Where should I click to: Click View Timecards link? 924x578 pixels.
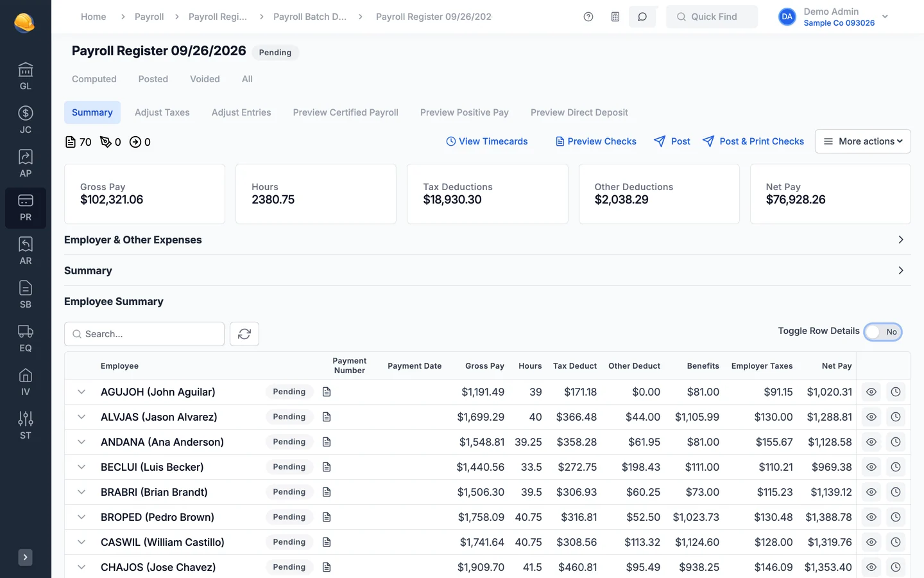coord(487,141)
